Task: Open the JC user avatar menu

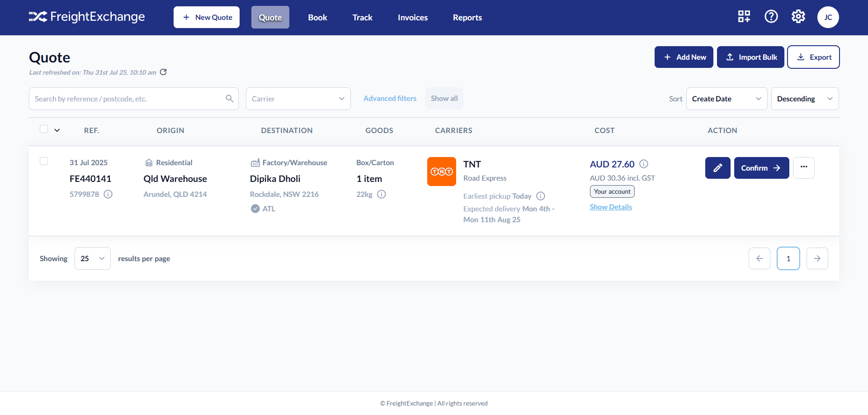Action: pos(828,17)
